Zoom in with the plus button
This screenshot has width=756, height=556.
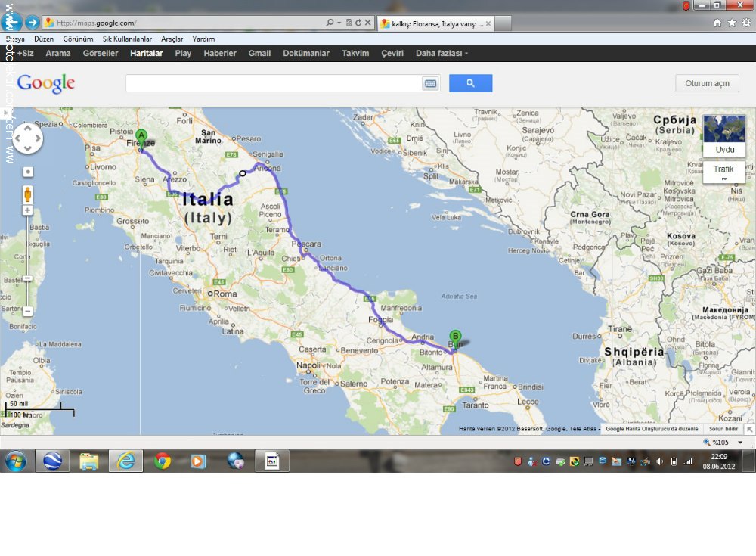pos(28,210)
